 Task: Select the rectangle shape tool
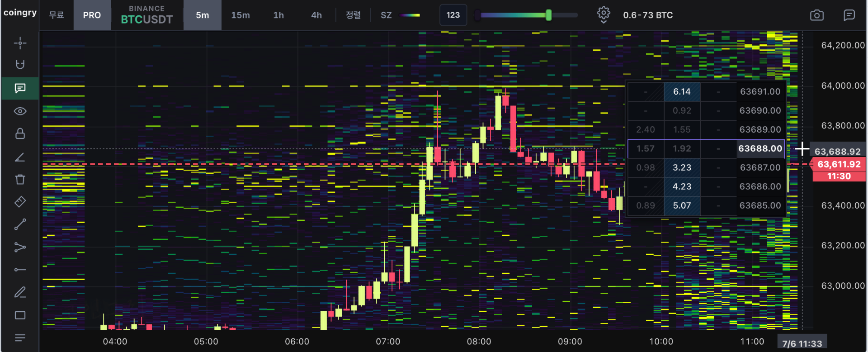(20, 315)
